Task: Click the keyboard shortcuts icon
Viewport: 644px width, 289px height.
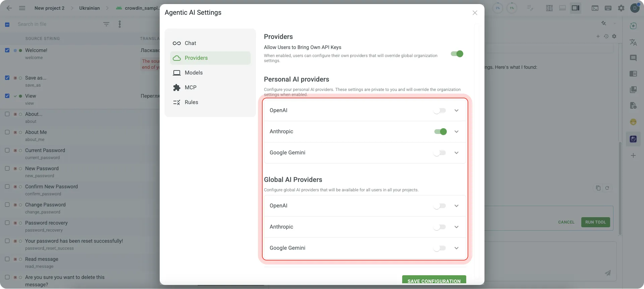Action: coord(608,8)
